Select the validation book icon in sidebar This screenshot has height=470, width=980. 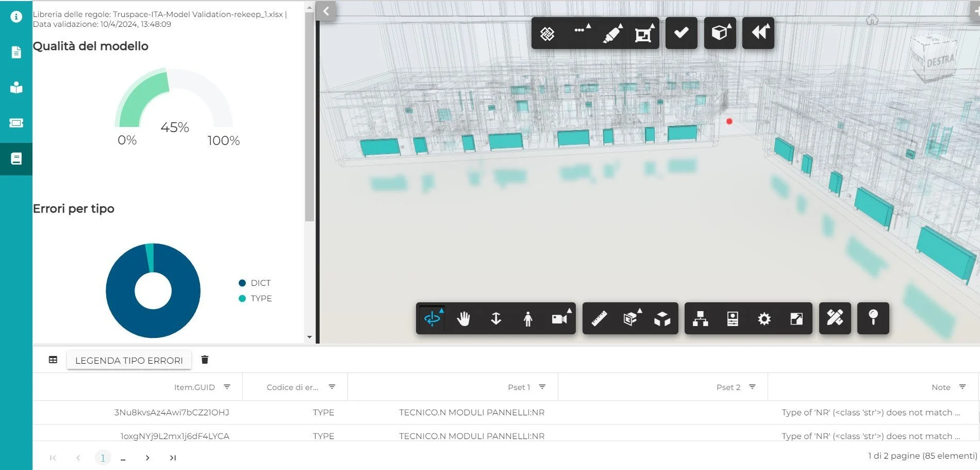[x=16, y=158]
